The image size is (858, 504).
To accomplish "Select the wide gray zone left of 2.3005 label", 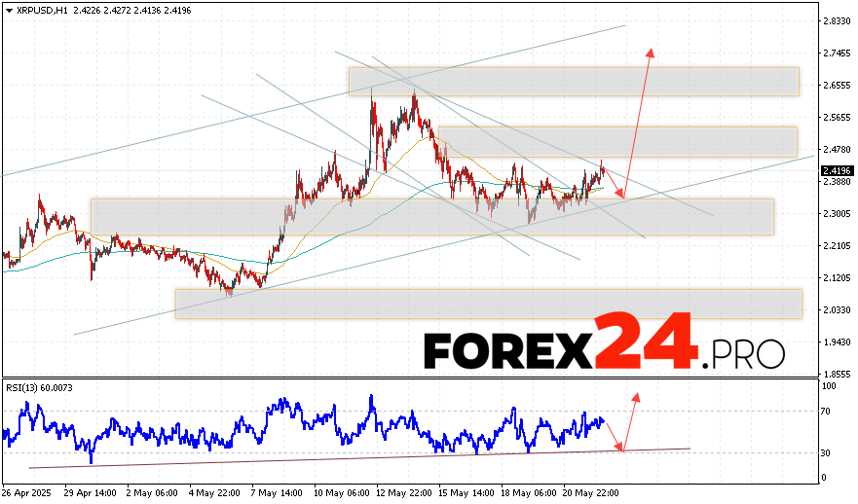I will tap(431, 216).
